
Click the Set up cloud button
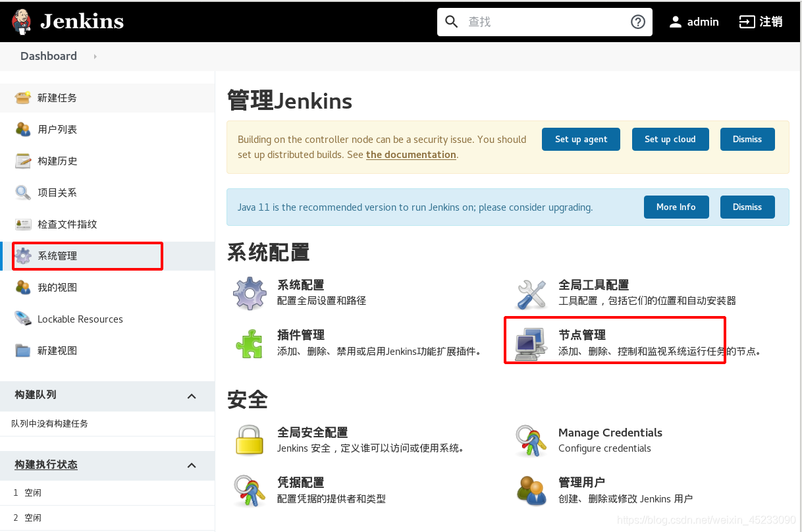click(x=670, y=139)
